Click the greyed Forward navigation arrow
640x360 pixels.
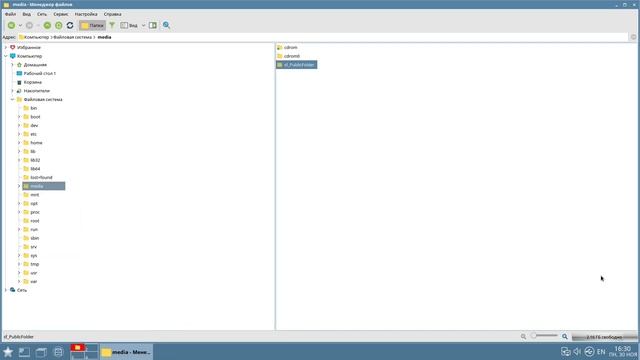pos(29,25)
